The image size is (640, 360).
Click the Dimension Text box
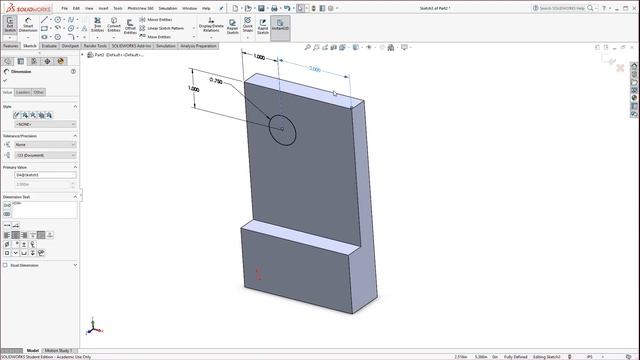coord(44,210)
